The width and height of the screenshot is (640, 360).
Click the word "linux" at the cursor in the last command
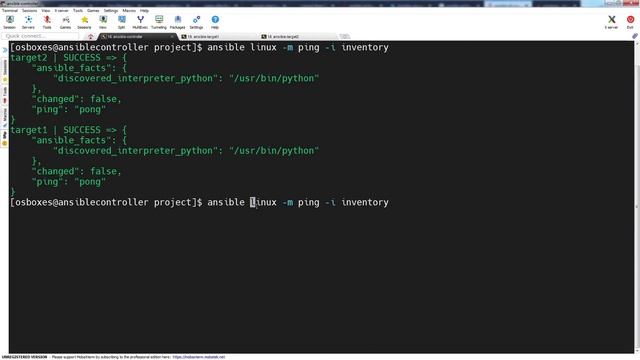point(263,202)
